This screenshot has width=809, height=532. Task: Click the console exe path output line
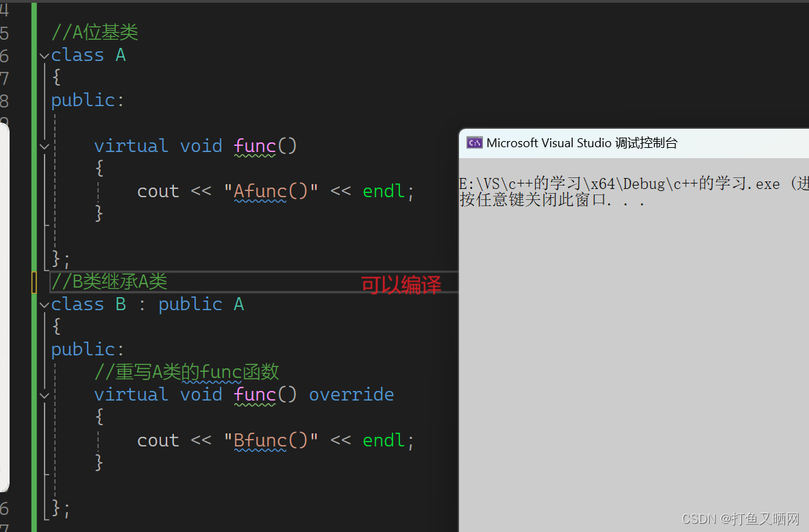tap(630, 184)
